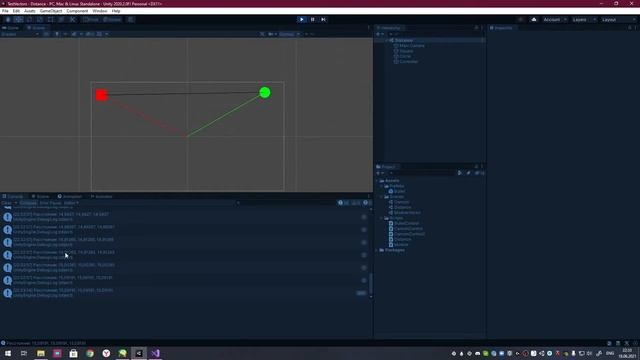This screenshot has height=360, width=640.
Task: Switch to the Console tab
Action: (13, 196)
